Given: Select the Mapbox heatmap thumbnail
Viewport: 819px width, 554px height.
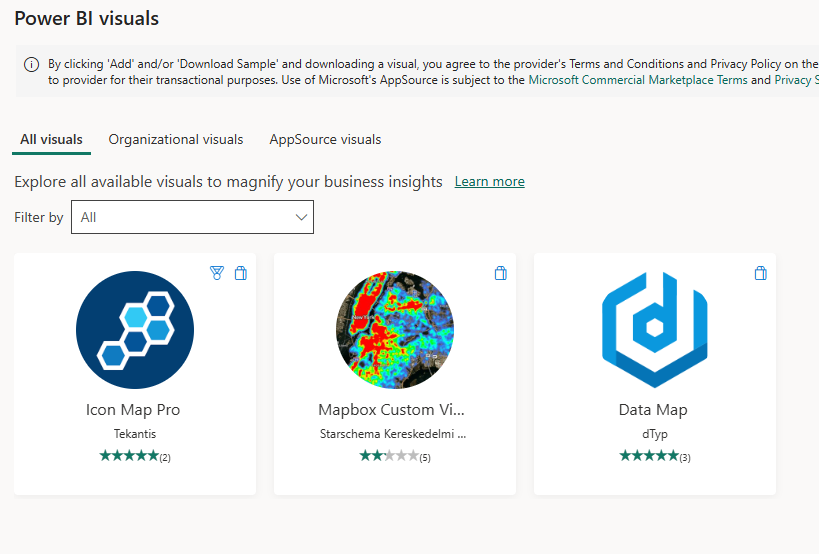Looking at the screenshot, I should pos(395,330).
